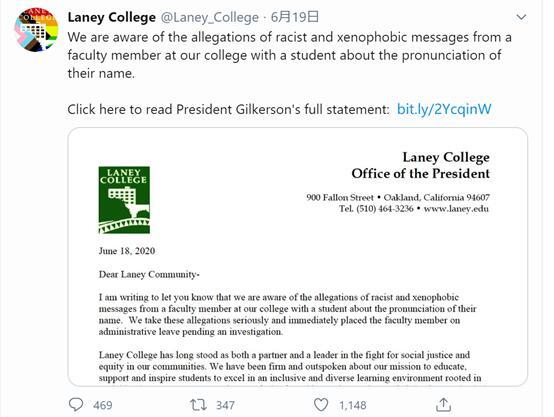Click the June 18, 2020 date line

coord(127,251)
